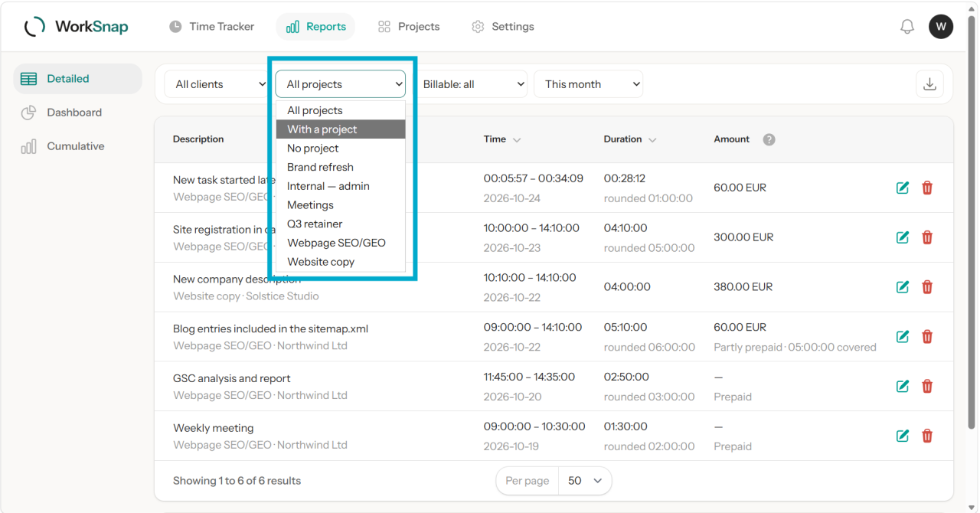Open the notifications bell
The image size is (980, 513).
click(907, 27)
